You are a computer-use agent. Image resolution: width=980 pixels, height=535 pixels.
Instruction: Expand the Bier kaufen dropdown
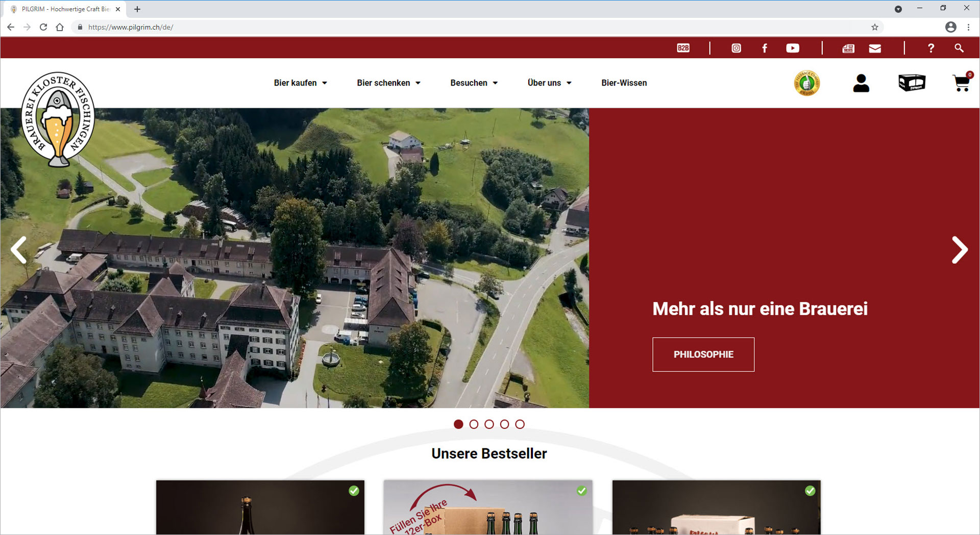pyautogui.click(x=301, y=83)
